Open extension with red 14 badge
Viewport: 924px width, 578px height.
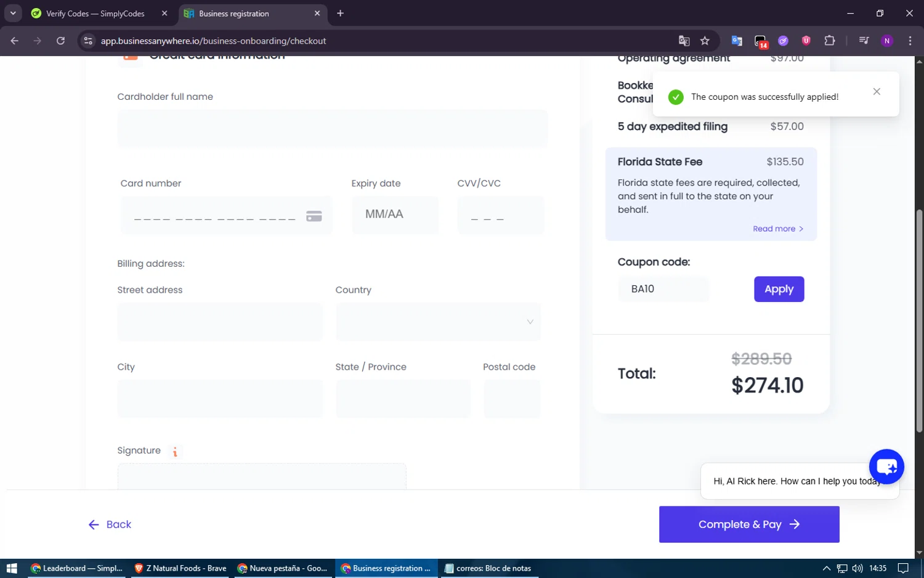click(x=761, y=41)
